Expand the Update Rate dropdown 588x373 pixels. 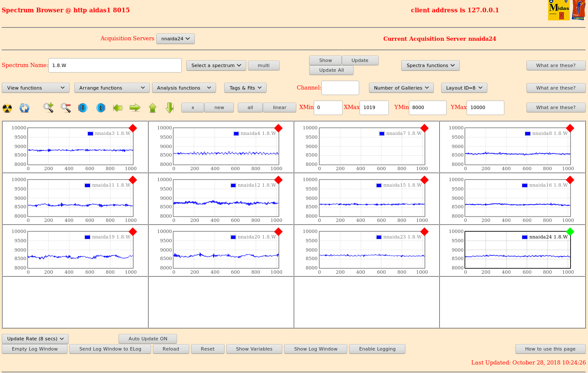click(x=35, y=339)
